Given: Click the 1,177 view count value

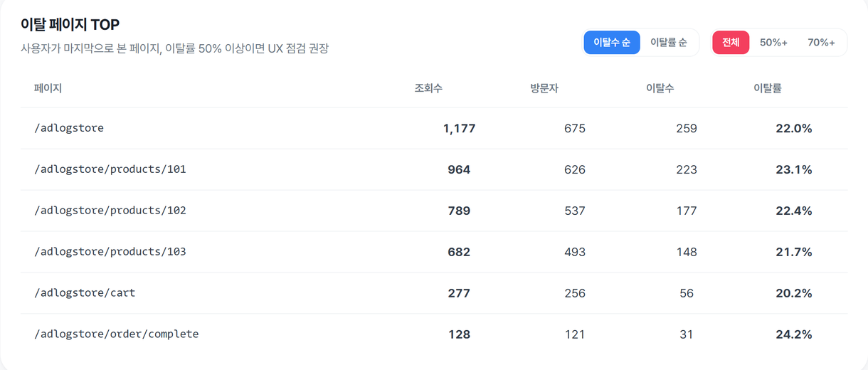Looking at the screenshot, I should click(459, 129).
